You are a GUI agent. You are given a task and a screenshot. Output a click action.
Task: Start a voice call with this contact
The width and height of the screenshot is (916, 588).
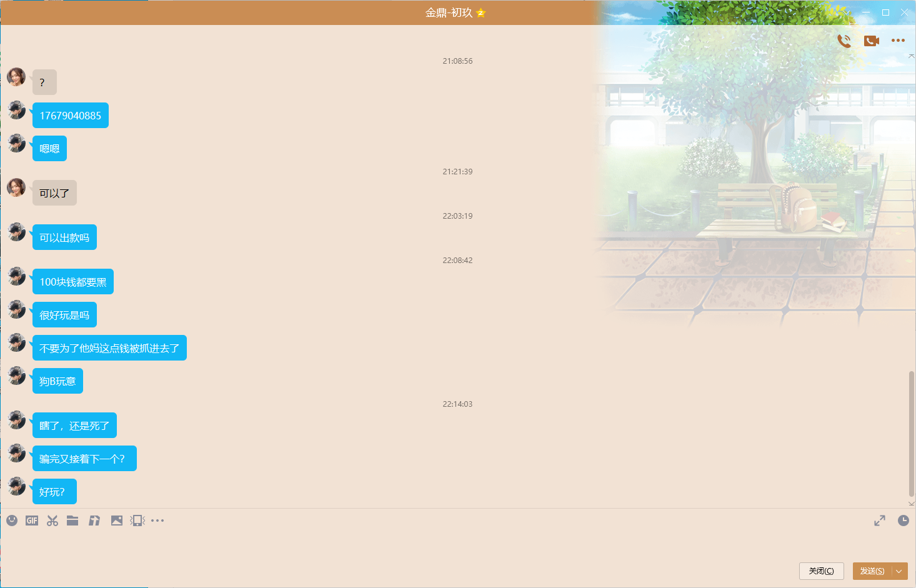[x=844, y=41]
